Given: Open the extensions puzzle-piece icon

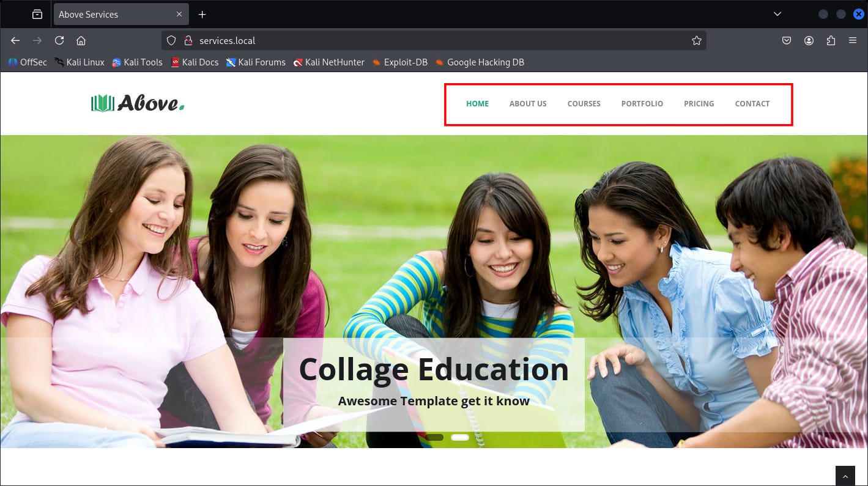Looking at the screenshot, I should coord(831,40).
